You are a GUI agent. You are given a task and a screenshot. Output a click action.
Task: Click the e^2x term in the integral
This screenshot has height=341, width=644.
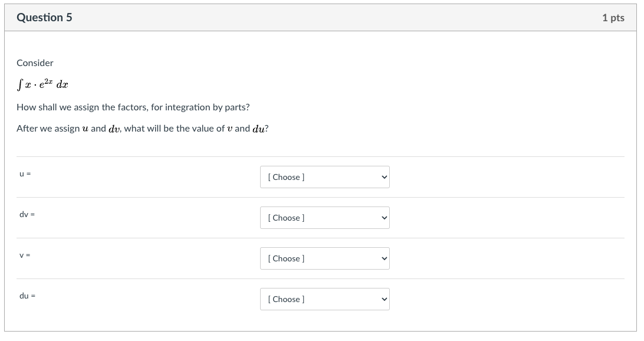click(45, 84)
